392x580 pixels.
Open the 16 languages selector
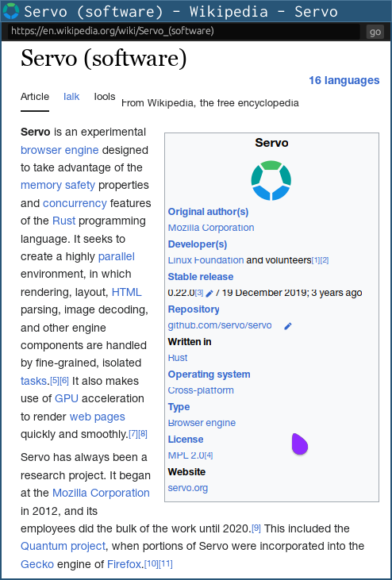[x=344, y=80]
